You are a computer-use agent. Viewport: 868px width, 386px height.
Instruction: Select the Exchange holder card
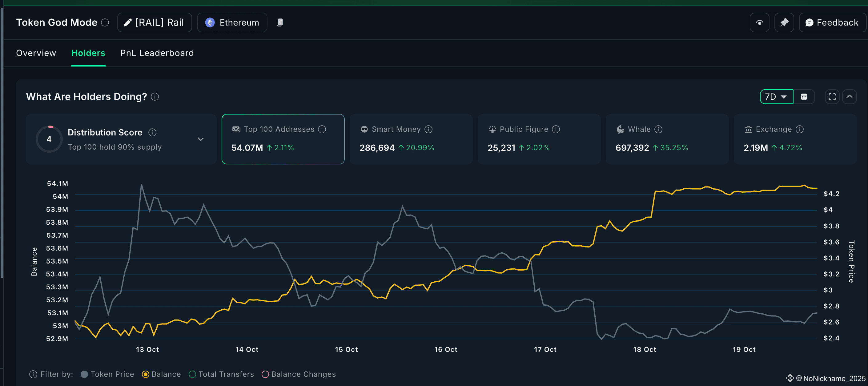(x=795, y=139)
